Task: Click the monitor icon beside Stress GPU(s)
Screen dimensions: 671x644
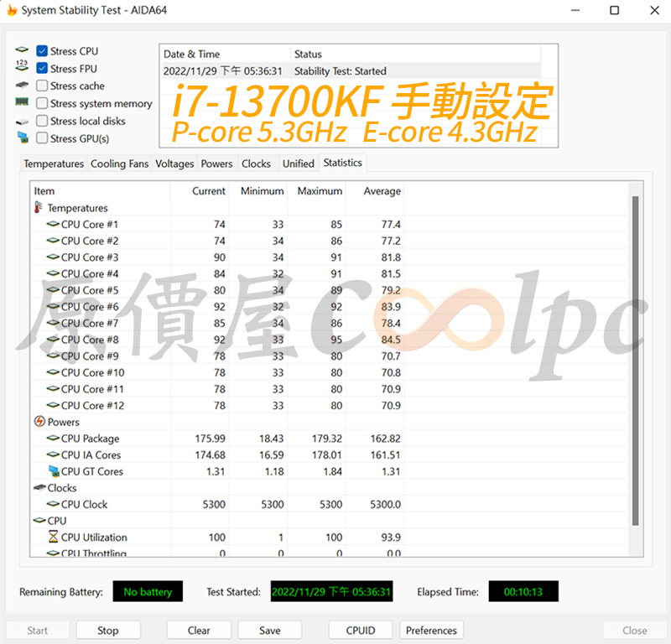Action: pyautogui.click(x=23, y=138)
